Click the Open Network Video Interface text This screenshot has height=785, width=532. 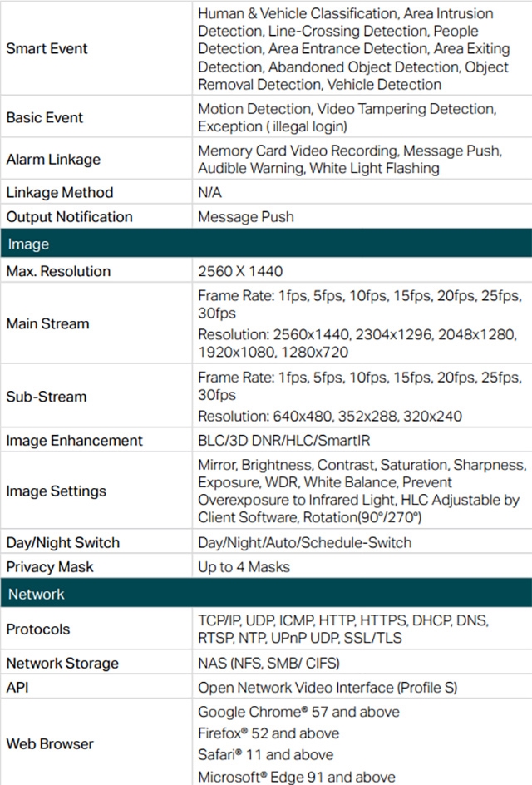click(x=328, y=688)
